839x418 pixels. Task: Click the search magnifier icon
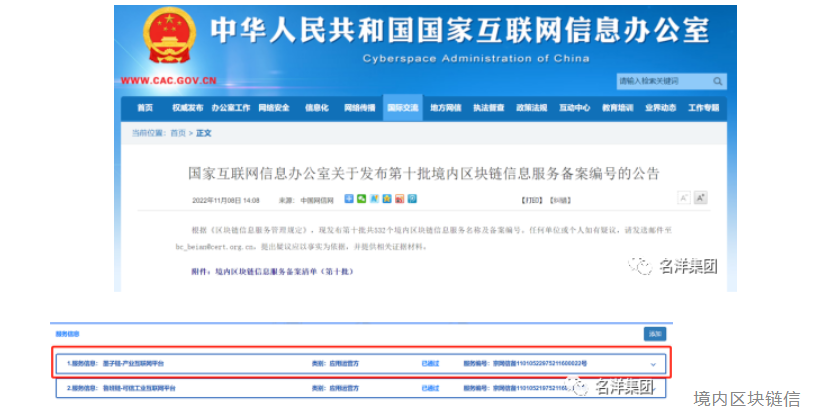pos(718,81)
